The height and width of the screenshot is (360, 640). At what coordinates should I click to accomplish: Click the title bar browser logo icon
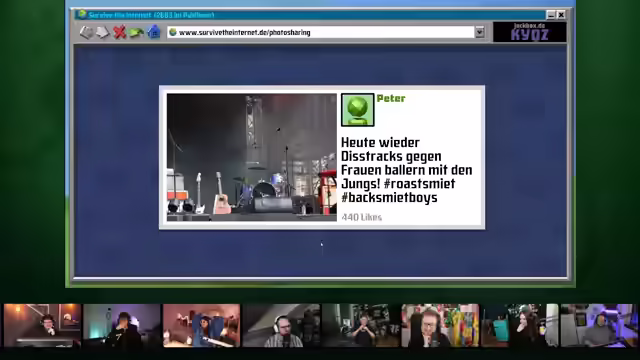(82, 14)
